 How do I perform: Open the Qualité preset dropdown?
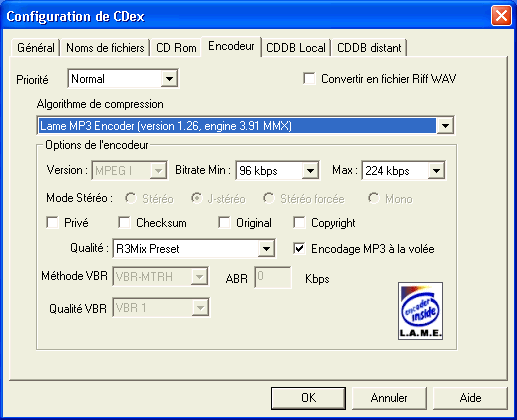266,249
